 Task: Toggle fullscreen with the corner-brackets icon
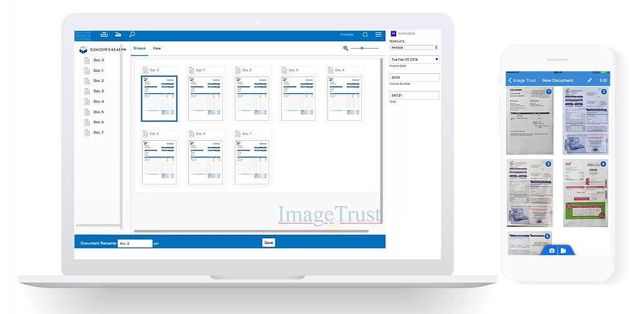[365, 35]
